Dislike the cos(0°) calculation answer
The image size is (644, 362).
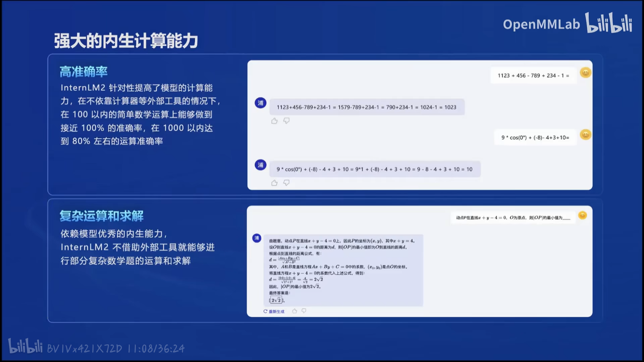coord(286,183)
